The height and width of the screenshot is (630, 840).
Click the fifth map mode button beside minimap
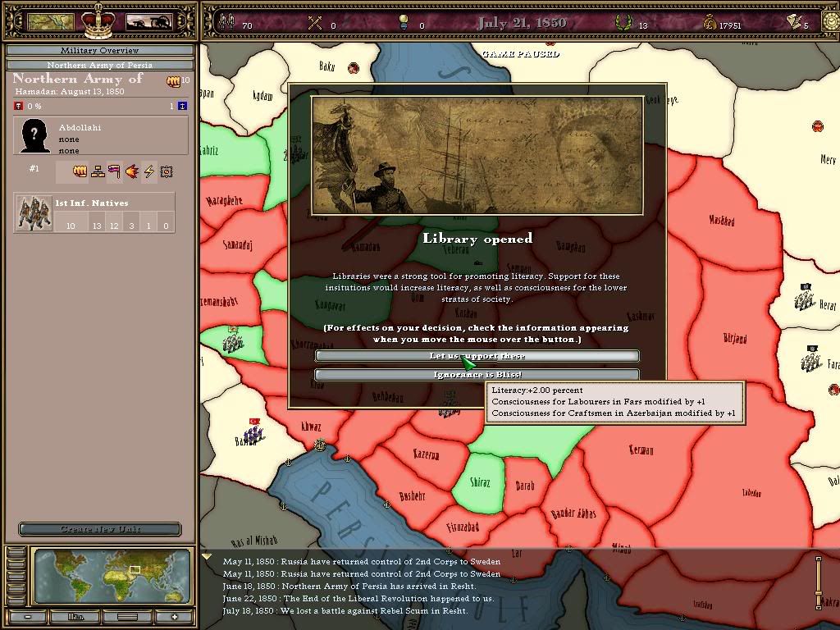[x=16, y=600]
